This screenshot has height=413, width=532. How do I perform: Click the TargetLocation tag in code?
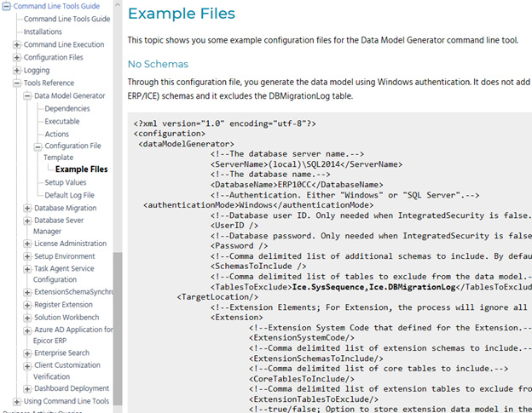pos(217,297)
